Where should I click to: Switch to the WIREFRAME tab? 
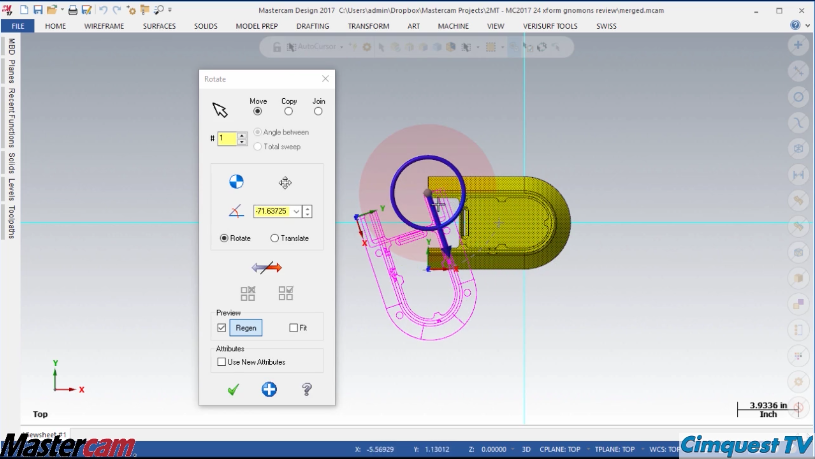(104, 25)
